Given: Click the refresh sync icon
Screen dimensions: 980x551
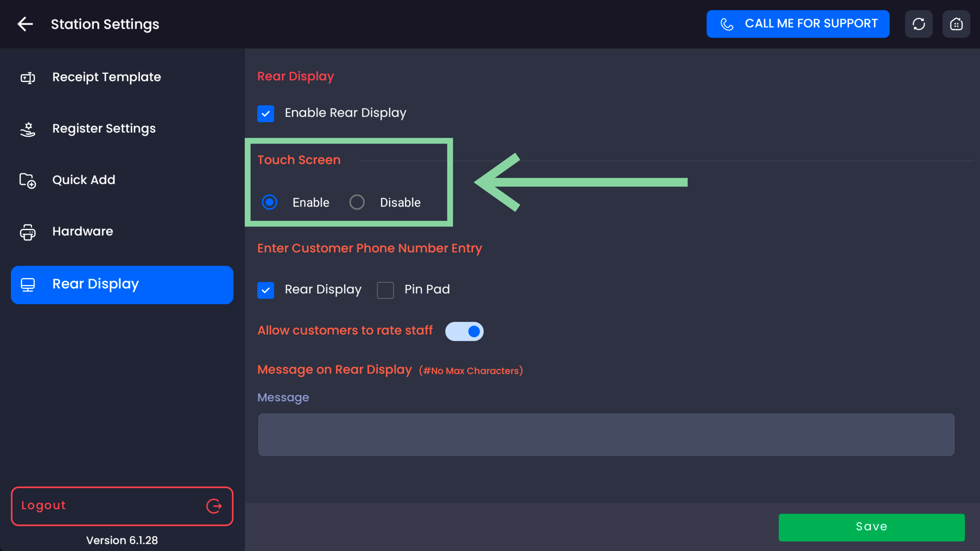Looking at the screenshot, I should point(918,24).
